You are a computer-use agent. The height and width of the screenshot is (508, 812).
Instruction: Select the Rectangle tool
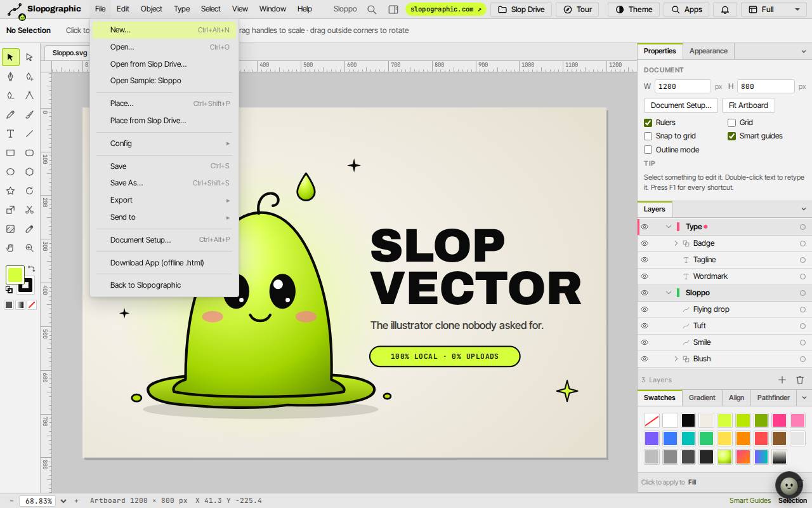point(10,152)
